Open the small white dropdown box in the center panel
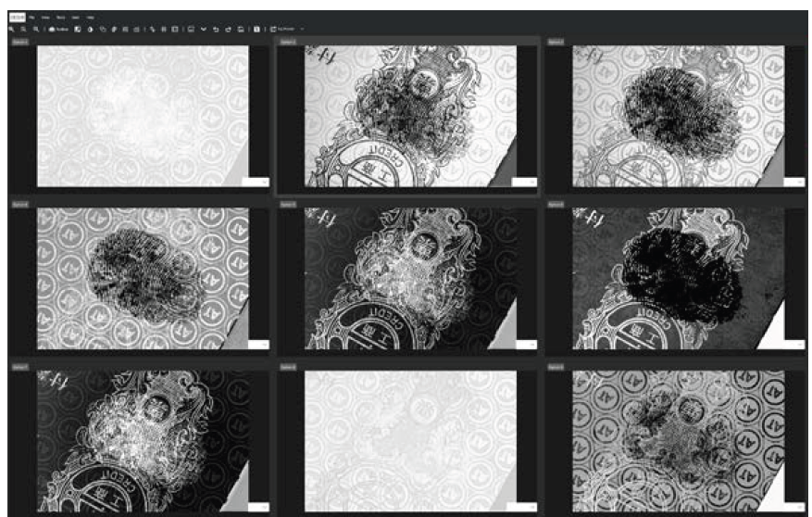The height and width of the screenshot is (517, 812). tap(527, 345)
